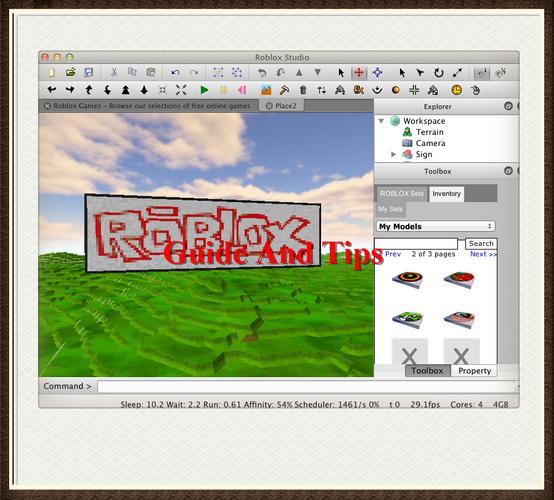Click the green Play button
Image resolution: width=554 pixels, height=500 pixels.
point(204,90)
